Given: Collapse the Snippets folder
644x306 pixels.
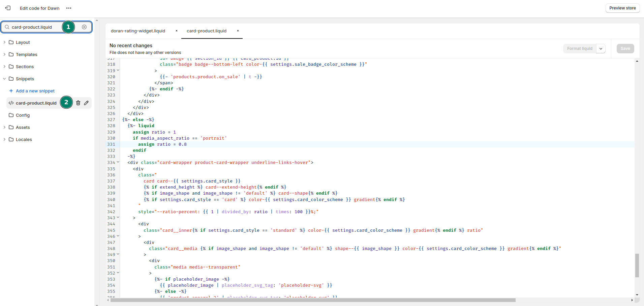Looking at the screenshot, I should coord(4,79).
